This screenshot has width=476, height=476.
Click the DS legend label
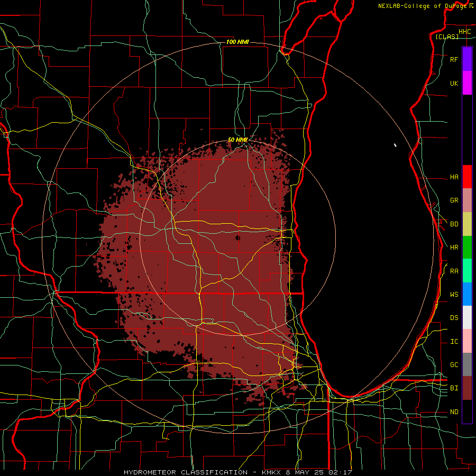(454, 318)
